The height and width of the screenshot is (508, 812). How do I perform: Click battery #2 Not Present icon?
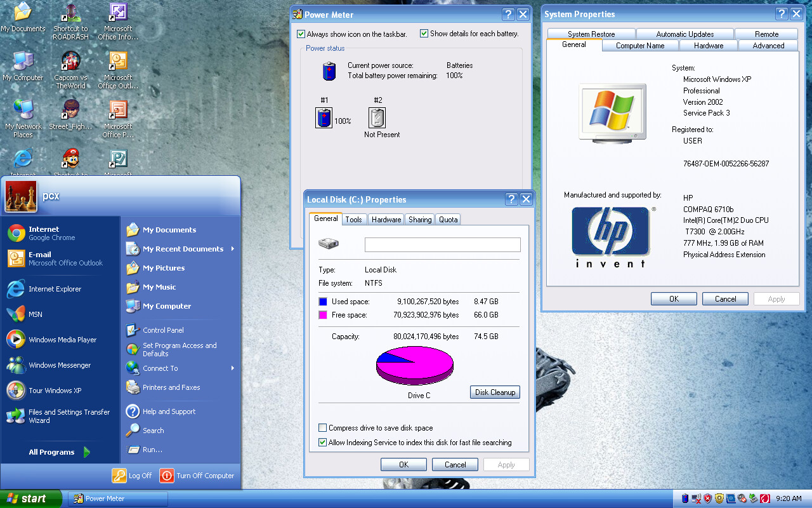point(377,117)
